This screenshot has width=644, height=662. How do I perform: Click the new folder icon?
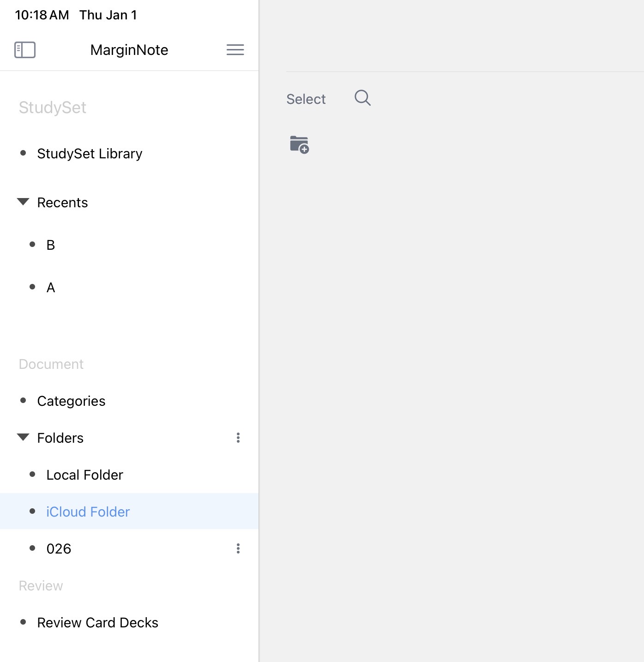pos(299,144)
